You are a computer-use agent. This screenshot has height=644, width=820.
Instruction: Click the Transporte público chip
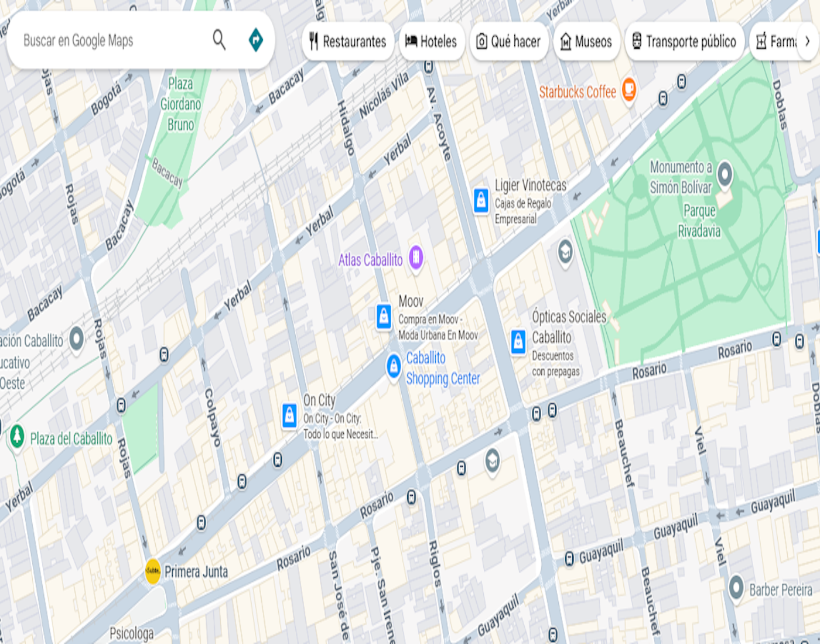[684, 42]
